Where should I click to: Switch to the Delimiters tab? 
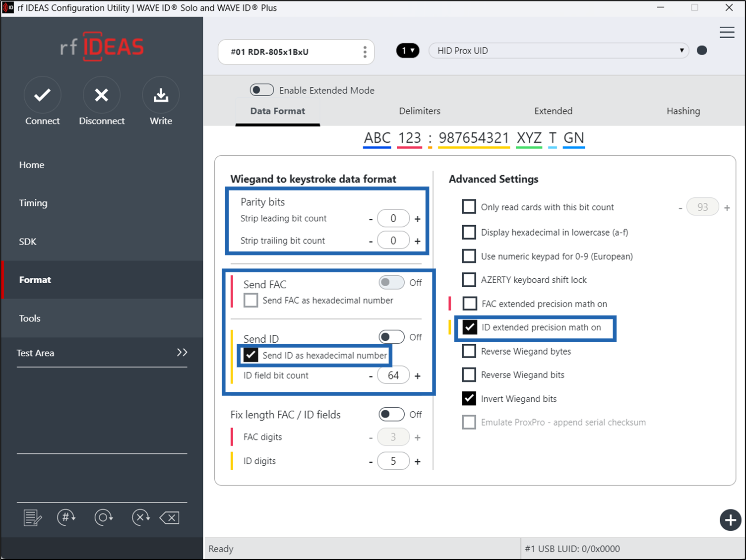pos(420,111)
